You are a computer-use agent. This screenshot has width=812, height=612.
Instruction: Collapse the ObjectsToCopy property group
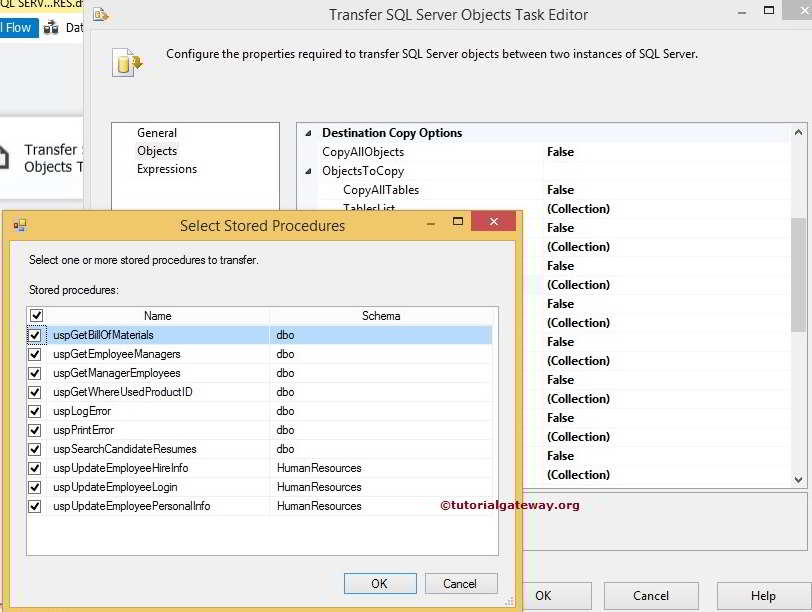tap(306, 170)
